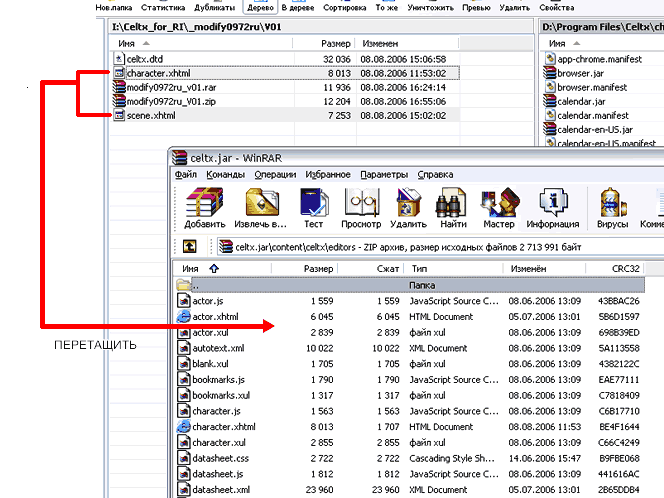Click the modify0972ru_v01.rar archive icon
This screenshot has width=664, height=498.
(119, 87)
